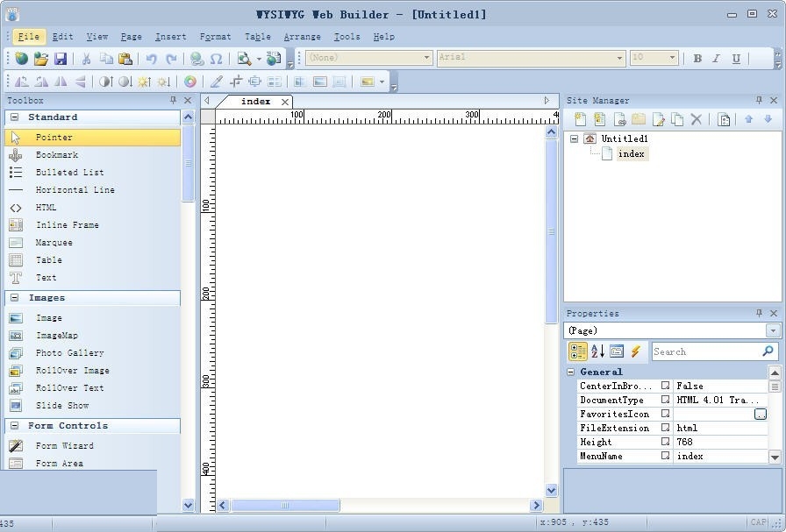Click the increase brightness sun icon
786x532 pixels.
[145, 82]
